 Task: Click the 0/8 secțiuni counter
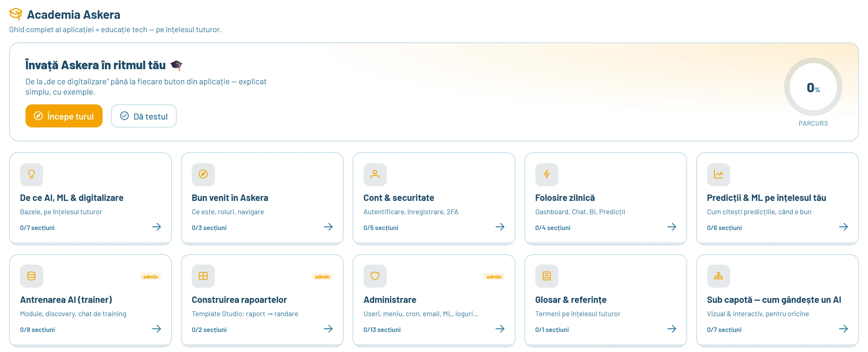click(x=37, y=330)
